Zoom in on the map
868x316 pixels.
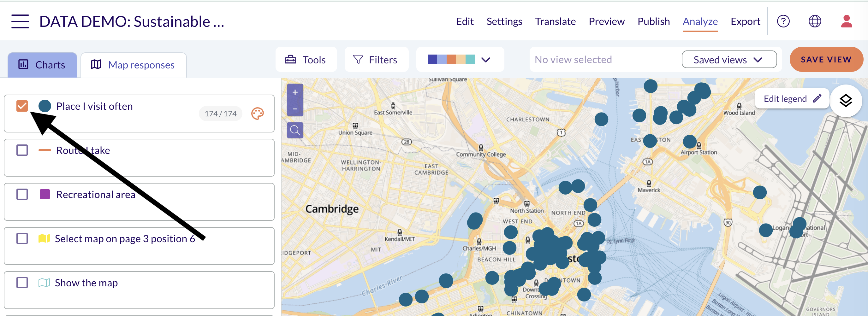295,92
